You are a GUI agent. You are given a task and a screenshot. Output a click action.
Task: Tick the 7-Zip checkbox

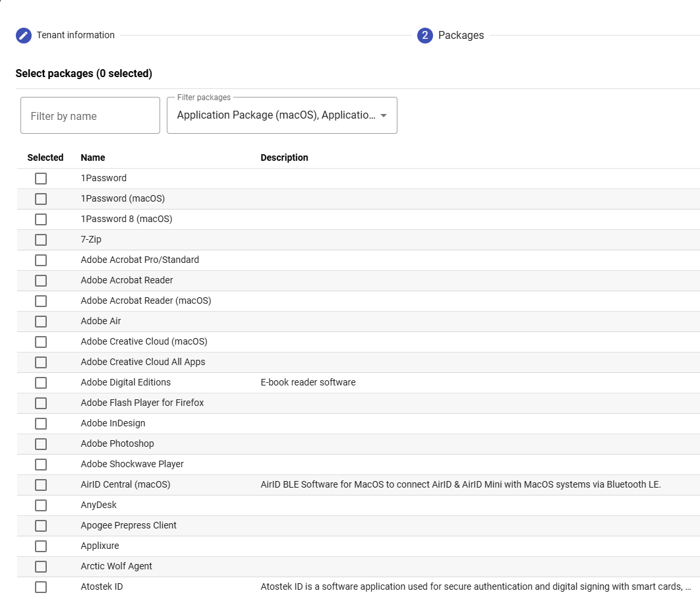[x=41, y=240]
